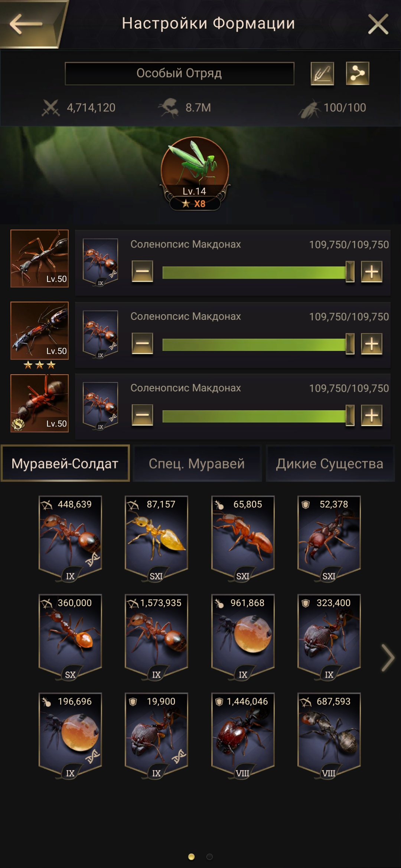This screenshot has width=401, height=868.
Task: Increase troops in third Соленопсис Макдонах row
Action: pos(372,415)
